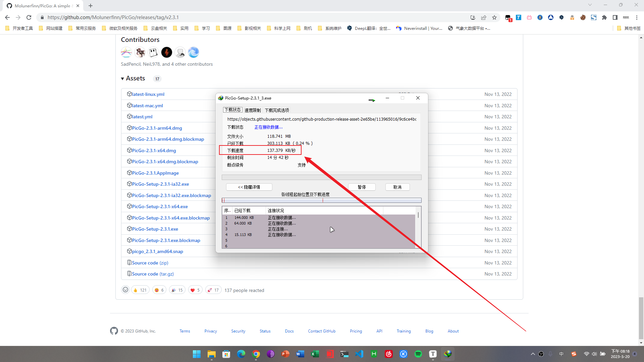Click page vertical scrollbar thumb
Image resolution: width=644 pixels, height=362 pixels.
click(641, 318)
